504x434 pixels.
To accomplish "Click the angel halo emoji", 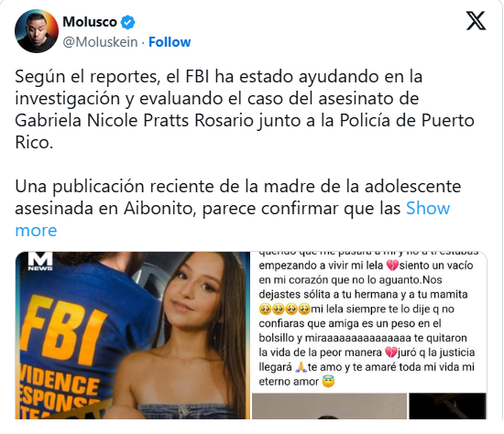I will [328, 381].
